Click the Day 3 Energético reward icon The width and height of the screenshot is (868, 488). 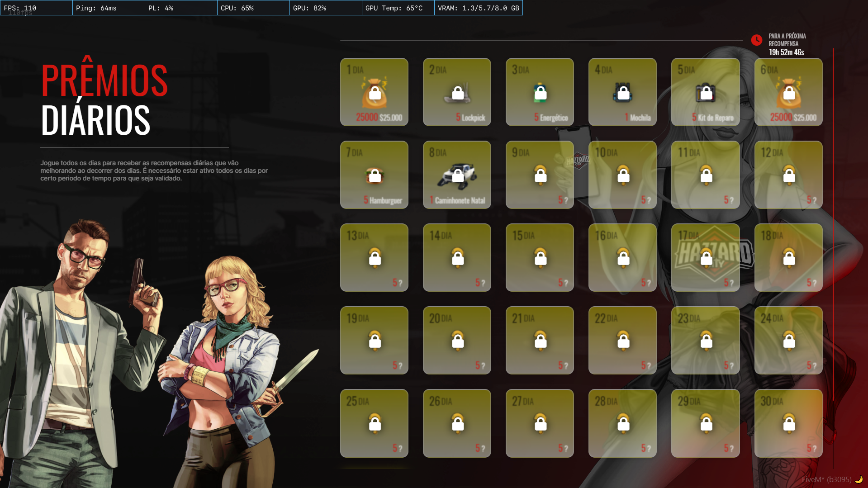pos(540,93)
